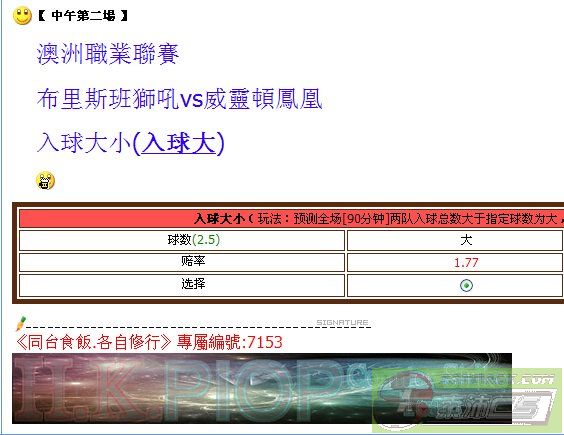The image size is (564, 435).
Task: Click the HKPIOP signature banner image
Action: coord(262,388)
